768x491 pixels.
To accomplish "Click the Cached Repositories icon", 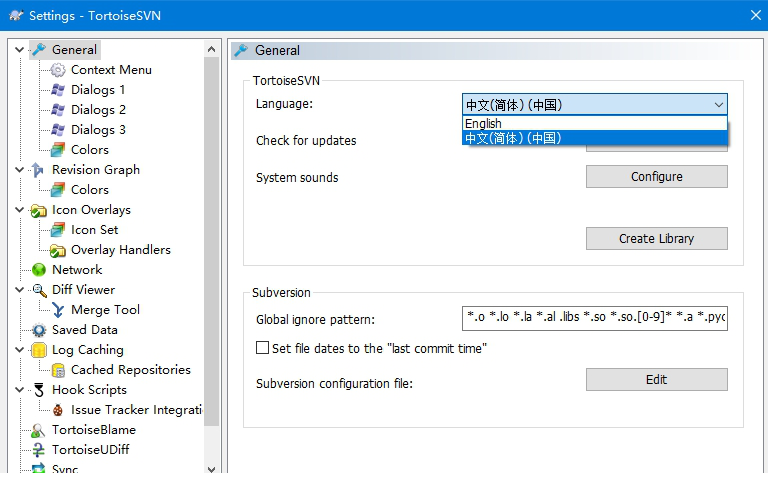I will pos(58,370).
